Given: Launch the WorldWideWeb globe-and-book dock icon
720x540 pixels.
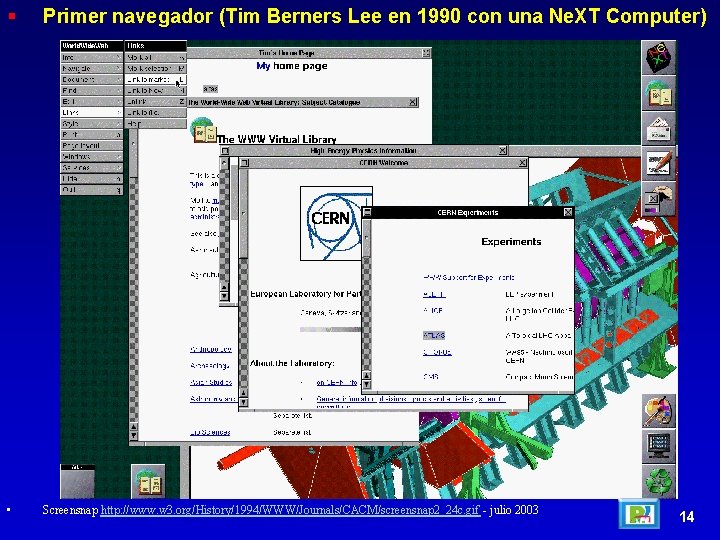Looking at the screenshot, I should (x=658, y=94).
